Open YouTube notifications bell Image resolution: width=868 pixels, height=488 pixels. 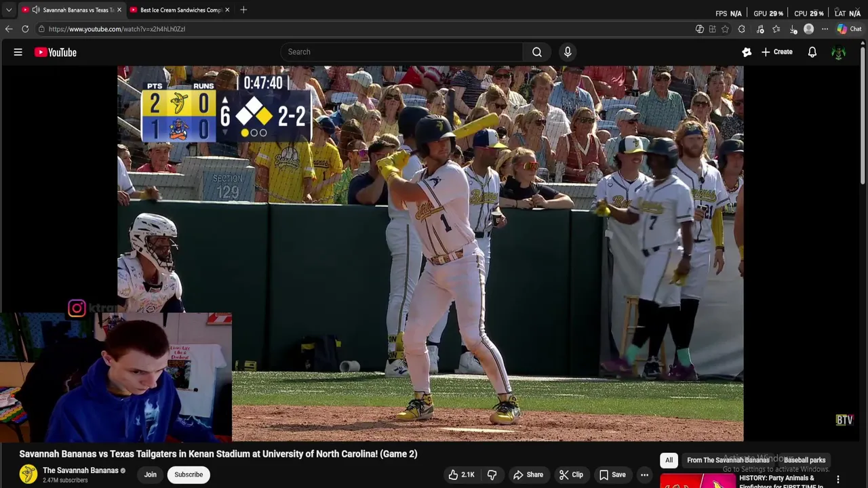tap(812, 52)
